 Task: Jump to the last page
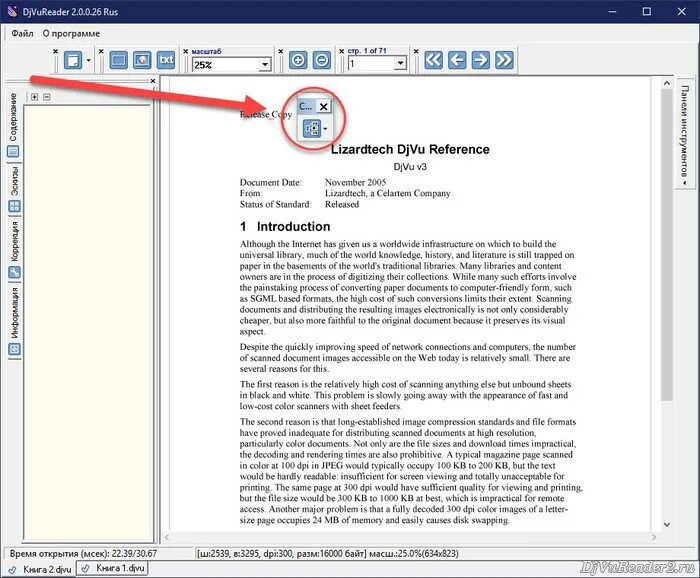coord(504,60)
